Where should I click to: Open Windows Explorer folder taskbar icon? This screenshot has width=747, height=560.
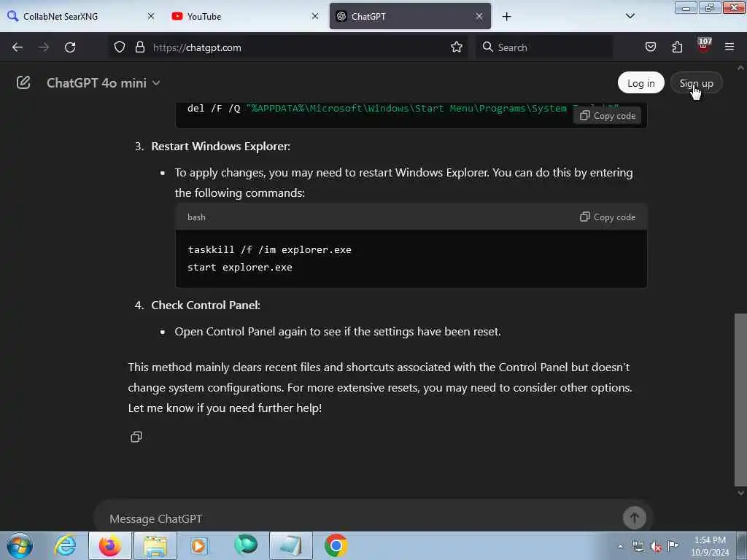[x=155, y=545]
